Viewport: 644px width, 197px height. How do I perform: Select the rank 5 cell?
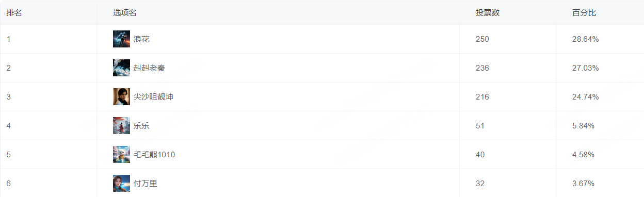click(x=49, y=155)
